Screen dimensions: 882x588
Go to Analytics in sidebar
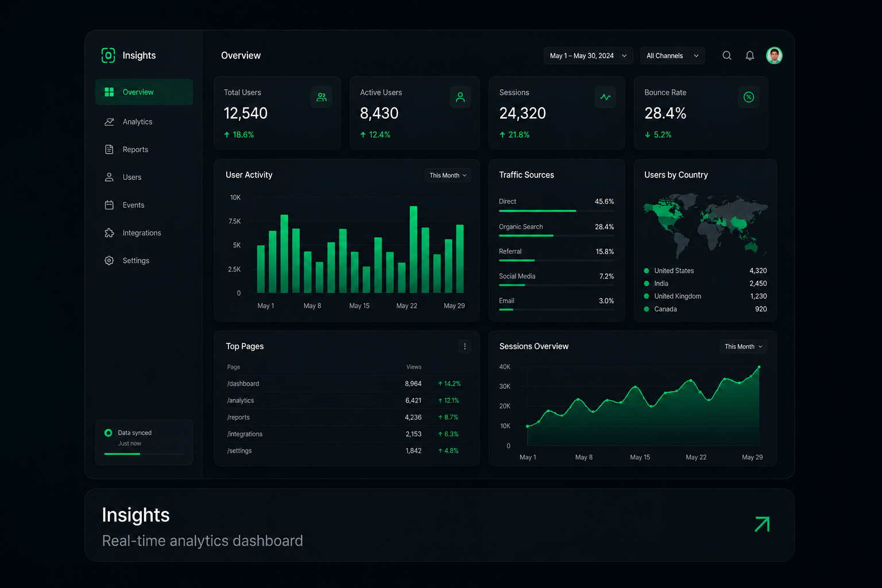point(144,122)
